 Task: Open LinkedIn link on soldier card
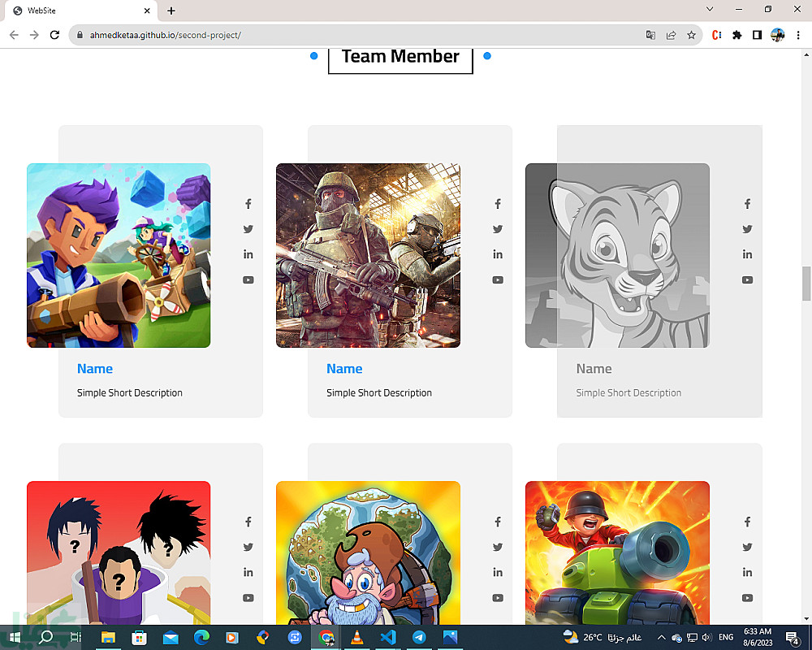click(498, 254)
